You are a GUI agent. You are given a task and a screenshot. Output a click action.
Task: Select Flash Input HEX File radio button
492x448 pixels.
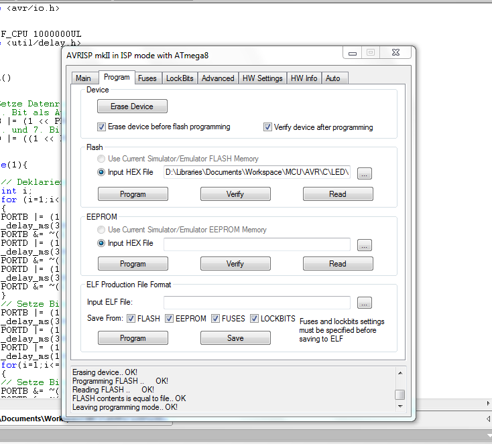[101, 172]
